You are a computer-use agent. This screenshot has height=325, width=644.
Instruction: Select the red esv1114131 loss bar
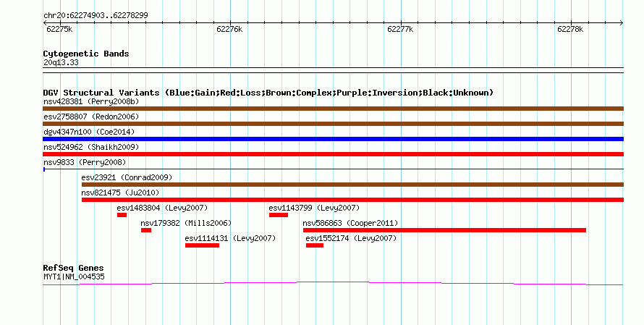[x=202, y=245]
